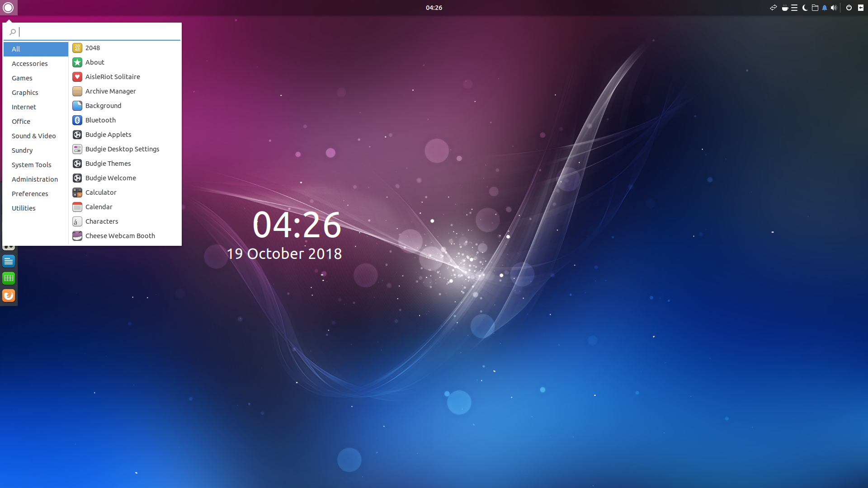Select the Preferences category

pos(36,193)
